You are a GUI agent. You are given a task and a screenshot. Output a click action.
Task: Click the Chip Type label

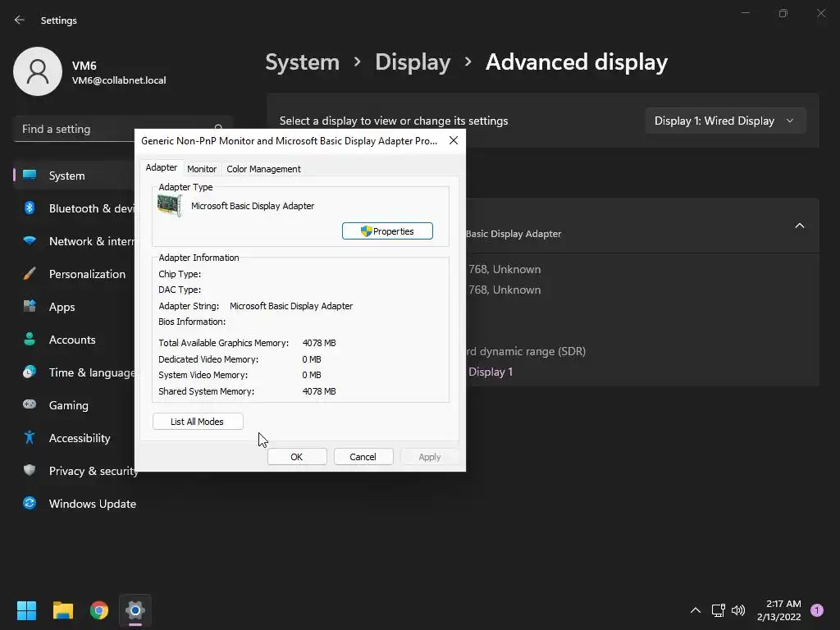(180, 274)
